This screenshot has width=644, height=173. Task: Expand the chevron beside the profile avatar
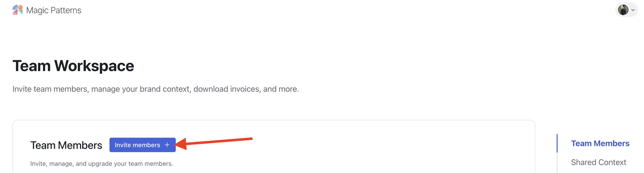coord(633,10)
